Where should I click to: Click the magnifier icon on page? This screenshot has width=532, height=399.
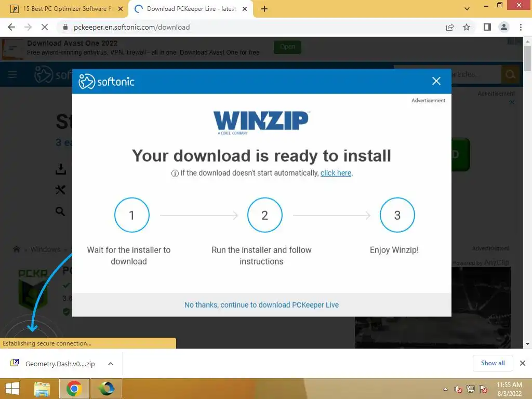click(60, 211)
